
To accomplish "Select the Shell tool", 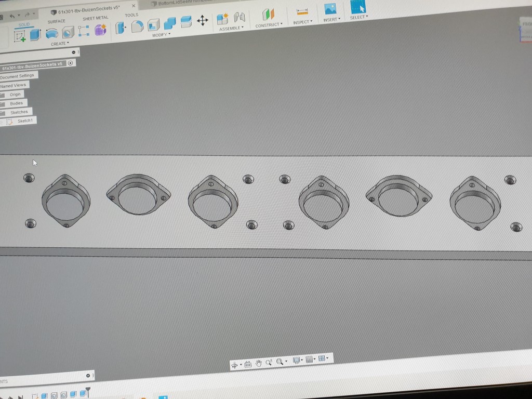I will coord(153,25).
